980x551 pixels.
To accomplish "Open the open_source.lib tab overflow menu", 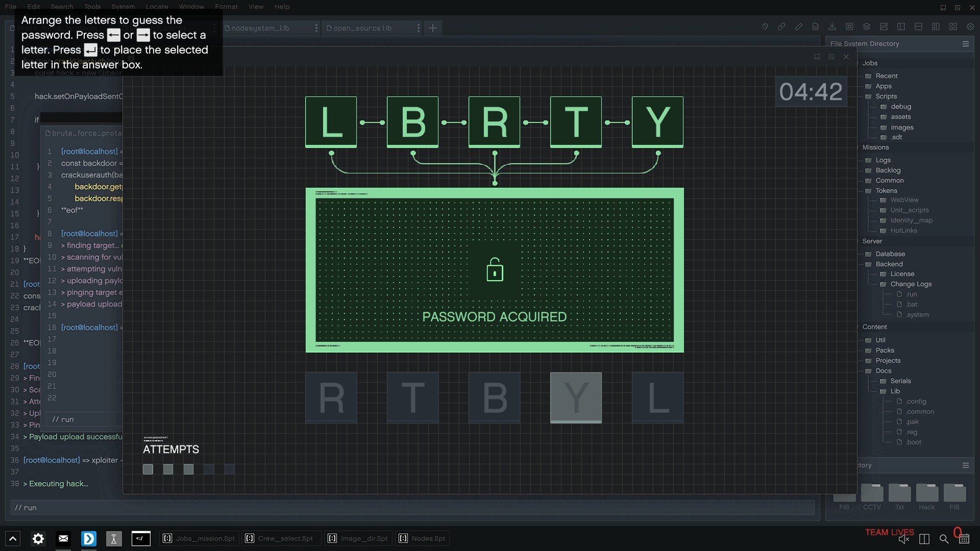I will (x=419, y=28).
